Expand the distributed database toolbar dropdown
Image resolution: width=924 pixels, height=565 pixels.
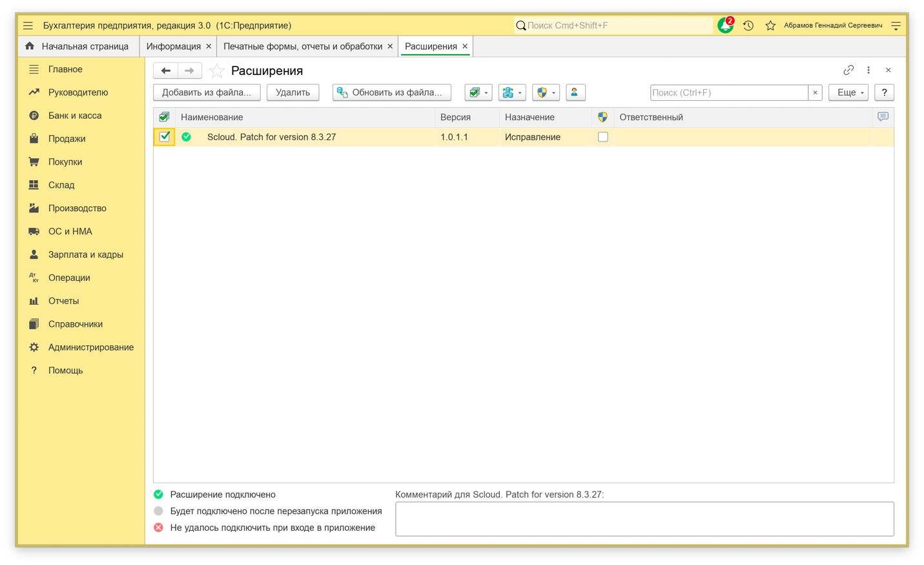tap(512, 92)
